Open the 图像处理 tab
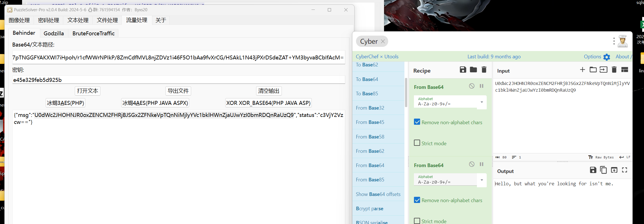 (x=19, y=20)
